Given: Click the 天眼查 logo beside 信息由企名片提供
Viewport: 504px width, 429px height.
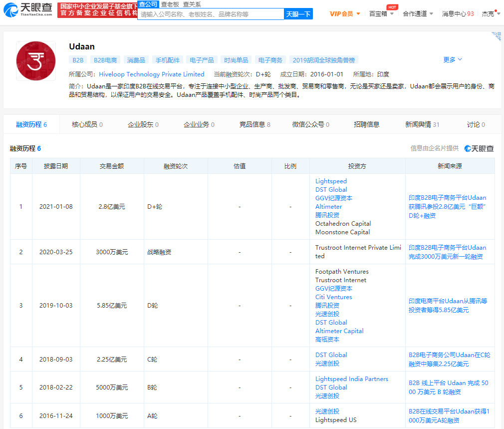Looking at the screenshot, I should click(x=479, y=148).
